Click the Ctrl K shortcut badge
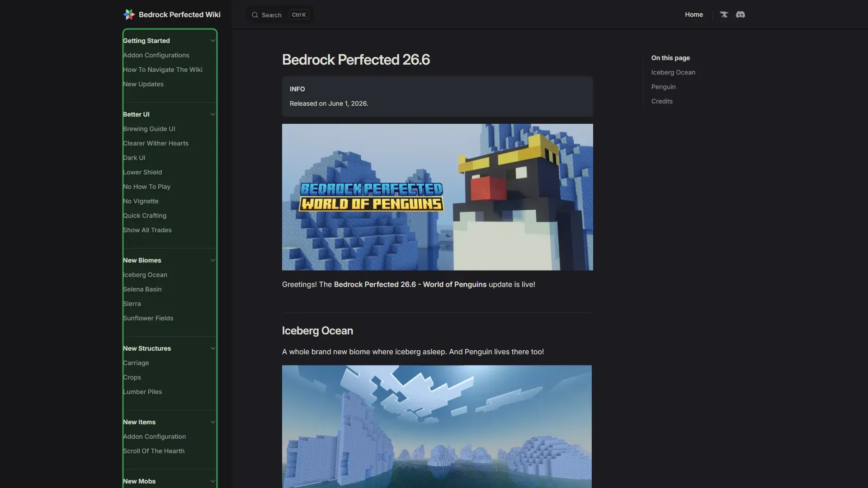This screenshot has height=488, width=868. (299, 15)
